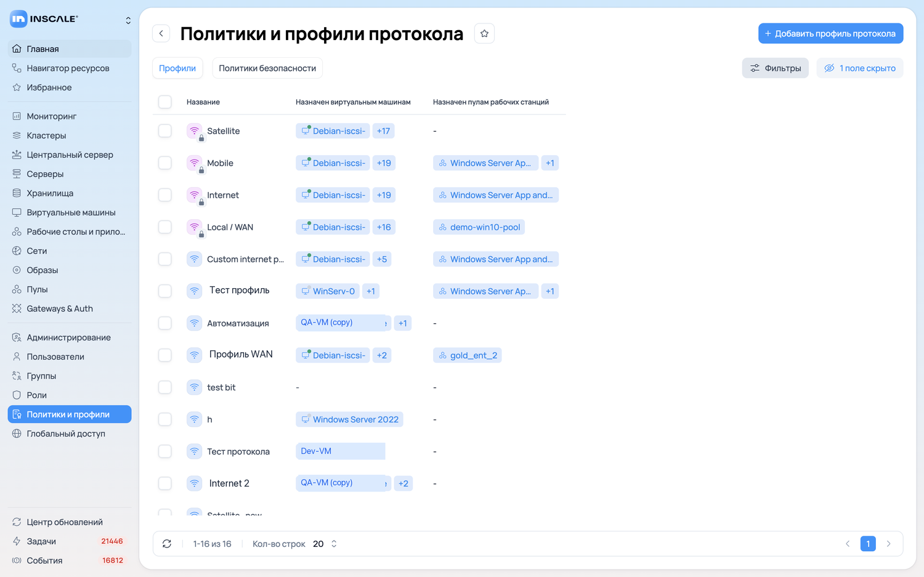Select the Mobile profile checkbox

pyautogui.click(x=165, y=163)
